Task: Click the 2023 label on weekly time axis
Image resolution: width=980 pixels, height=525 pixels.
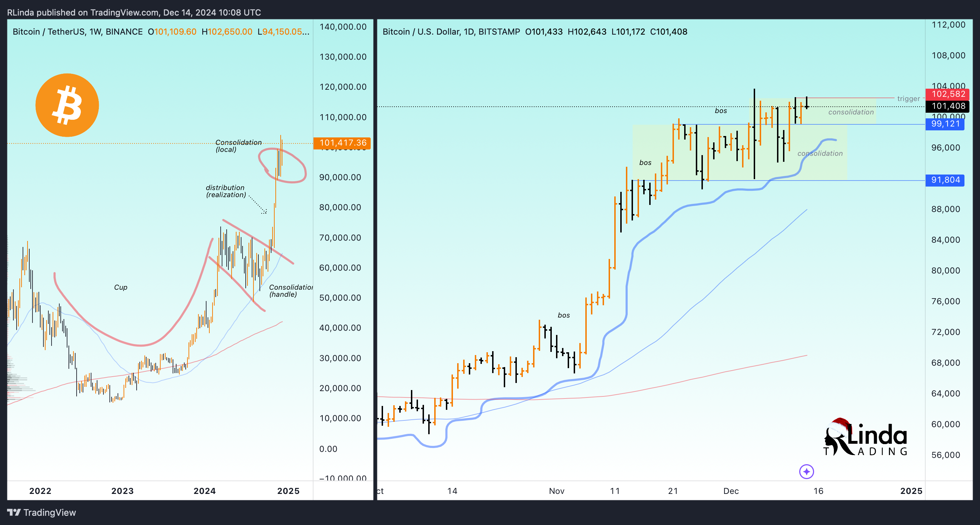Action: (x=122, y=491)
